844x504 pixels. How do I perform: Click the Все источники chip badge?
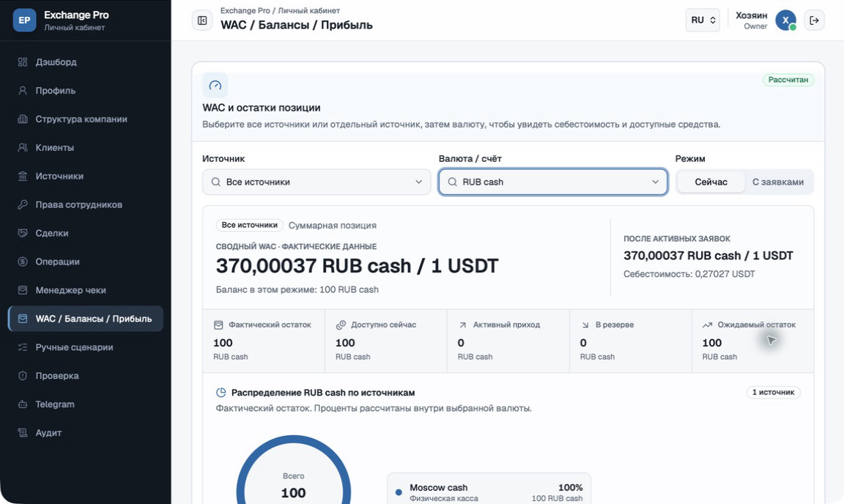click(250, 225)
